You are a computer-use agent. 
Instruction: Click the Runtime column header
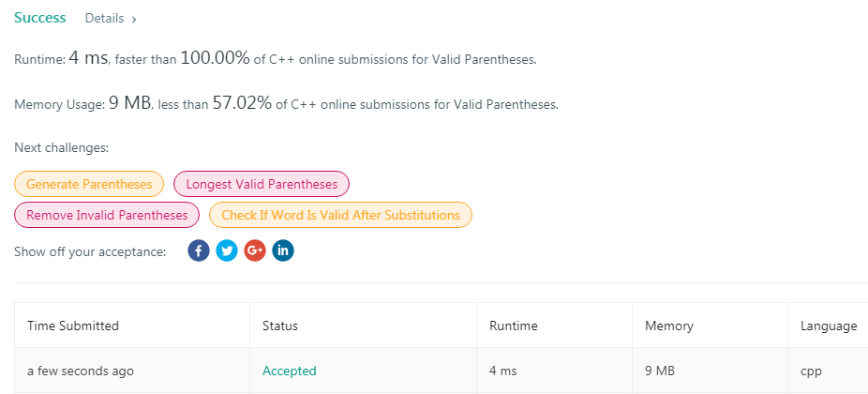(x=514, y=326)
